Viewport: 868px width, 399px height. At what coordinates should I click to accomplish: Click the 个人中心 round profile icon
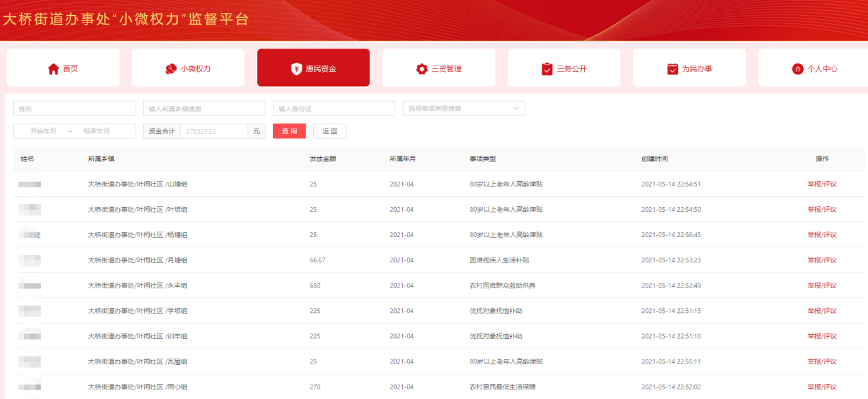[798, 68]
